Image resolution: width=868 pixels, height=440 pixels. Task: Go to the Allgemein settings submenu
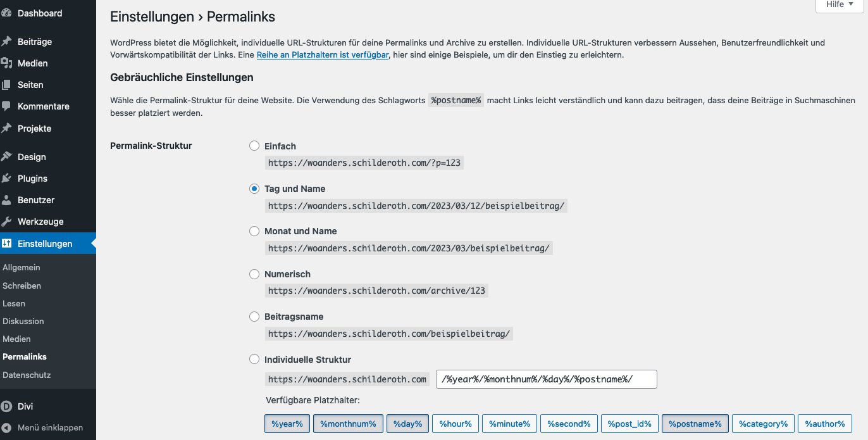[22, 268]
